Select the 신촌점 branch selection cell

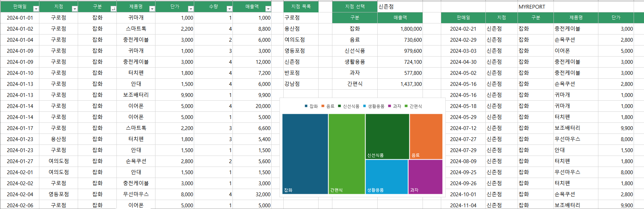pos(400,7)
